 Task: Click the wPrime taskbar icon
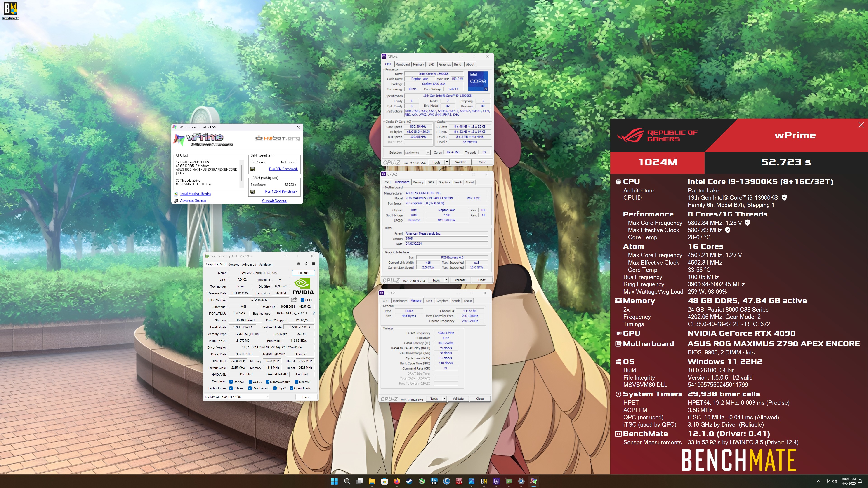534,481
